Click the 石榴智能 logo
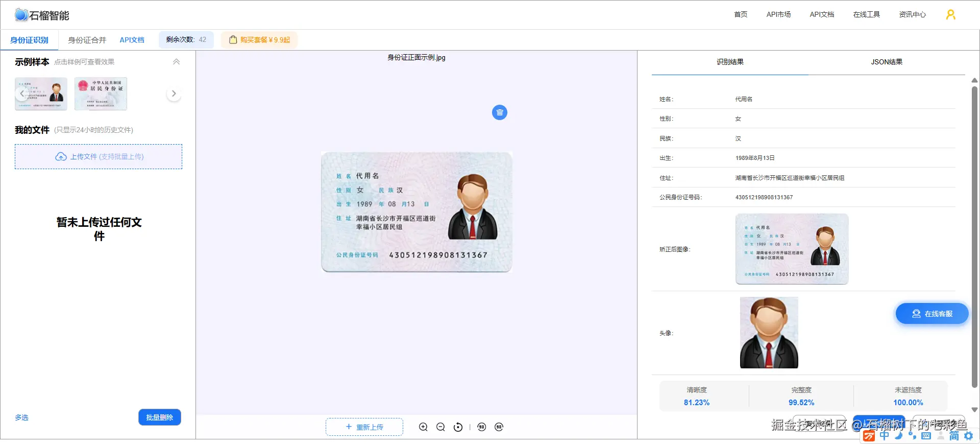Screen dimensions: 980x444 (42, 15)
